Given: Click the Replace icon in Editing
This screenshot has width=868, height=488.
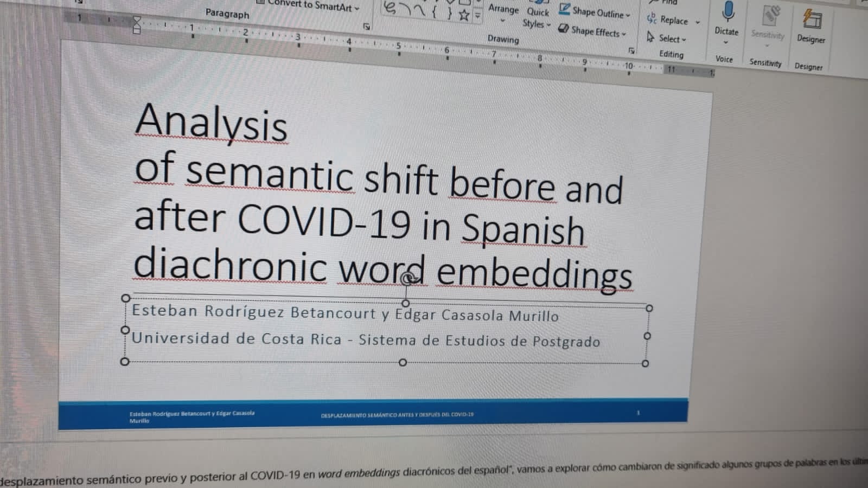Looking at the screenshot, I should (x=652, y=18).
